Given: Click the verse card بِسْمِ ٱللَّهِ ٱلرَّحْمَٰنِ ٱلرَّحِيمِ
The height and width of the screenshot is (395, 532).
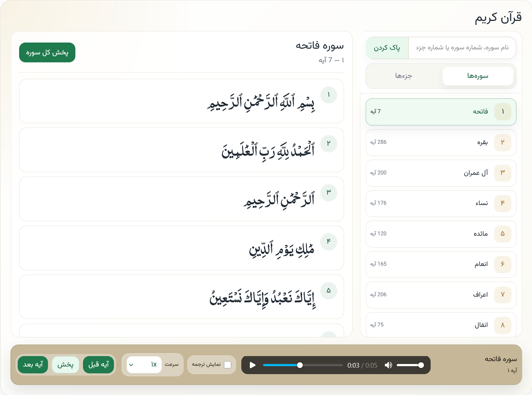Looking at the screenshot, I should tap(181, 101).
